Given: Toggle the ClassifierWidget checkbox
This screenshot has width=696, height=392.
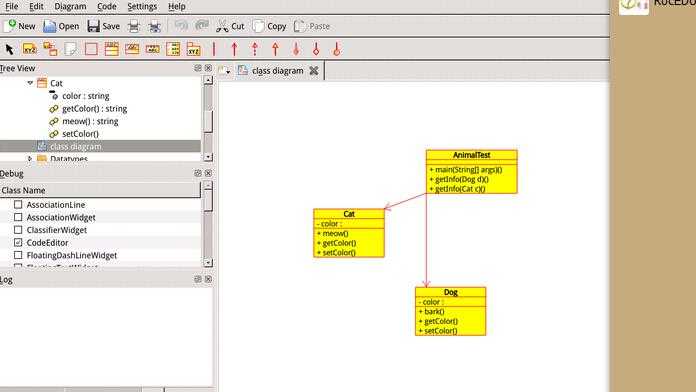Looking at the screenshot, I should [x=18, y=230].
